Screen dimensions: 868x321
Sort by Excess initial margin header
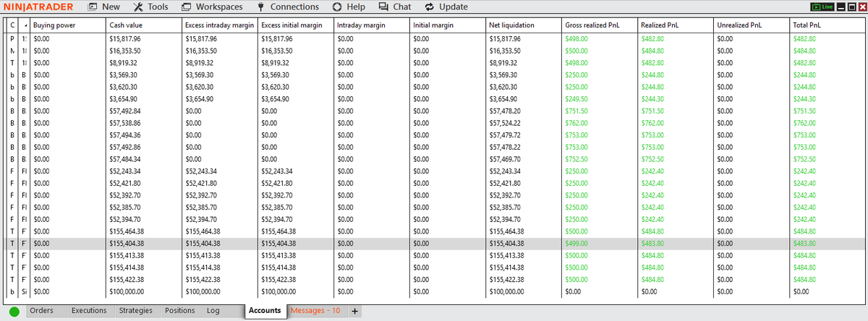pos(296,25)
